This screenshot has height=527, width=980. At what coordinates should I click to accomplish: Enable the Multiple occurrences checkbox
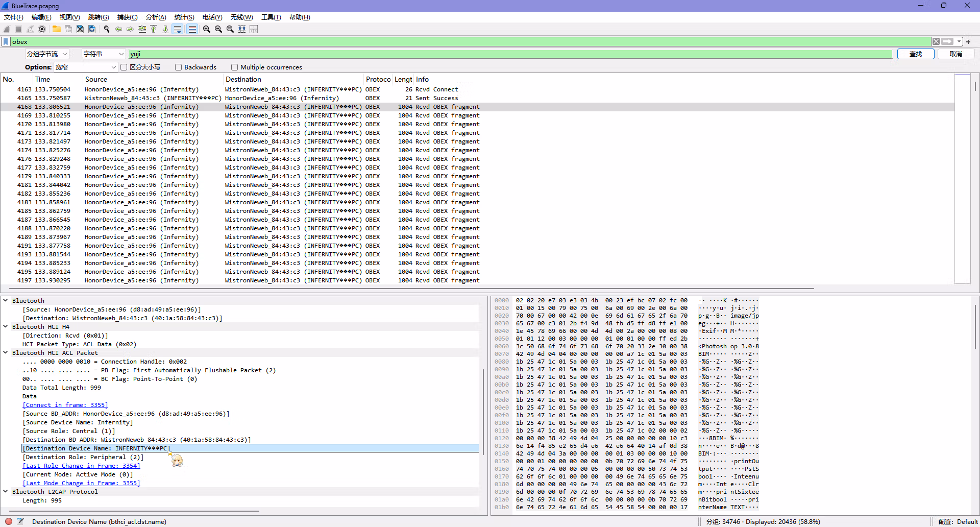(x=234, y=67)
